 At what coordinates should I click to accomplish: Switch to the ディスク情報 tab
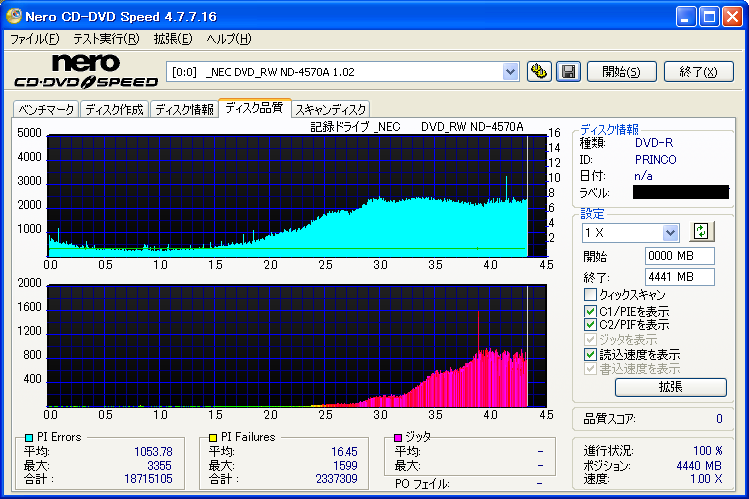pos(184,109)
